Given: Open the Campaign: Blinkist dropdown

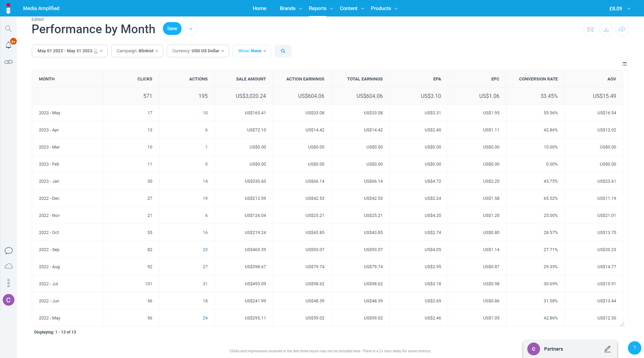Looking at the screenshot, I should (x=137, y=51).
